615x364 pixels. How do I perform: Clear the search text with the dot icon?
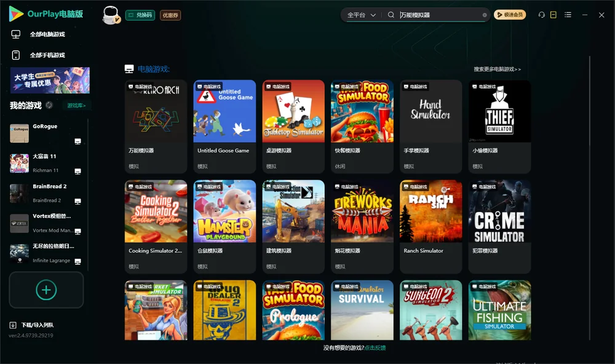485,15
